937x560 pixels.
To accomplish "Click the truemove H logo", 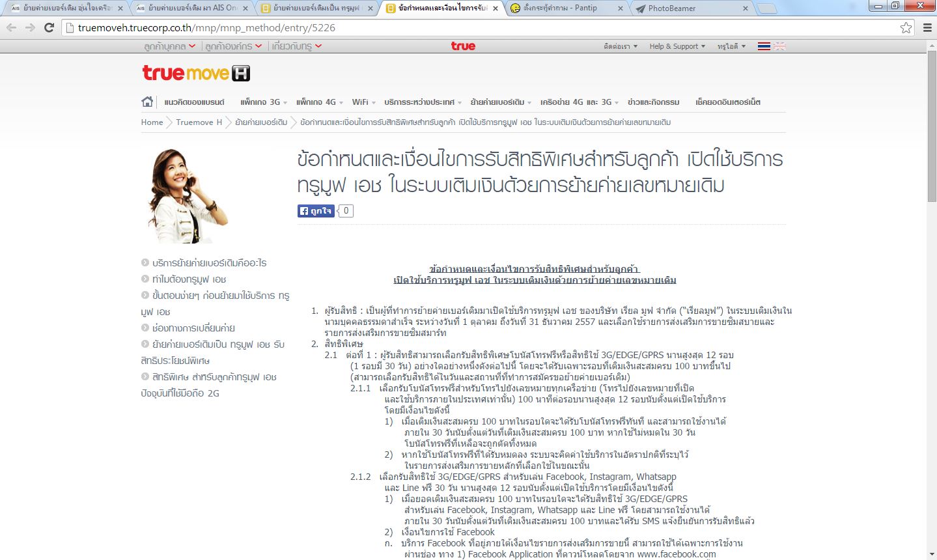I will click(196, 73).
